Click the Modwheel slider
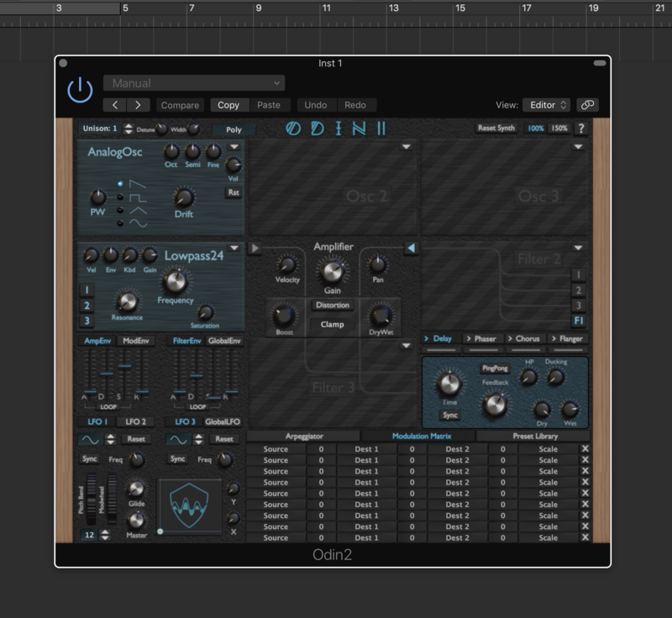The image size is (672, 618). pos(112,499)
